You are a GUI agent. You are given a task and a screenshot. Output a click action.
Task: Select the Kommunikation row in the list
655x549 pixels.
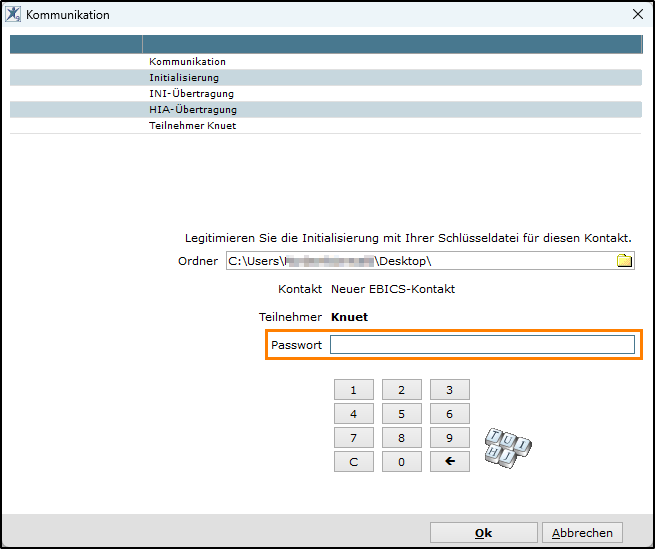(x=326, y=61)
